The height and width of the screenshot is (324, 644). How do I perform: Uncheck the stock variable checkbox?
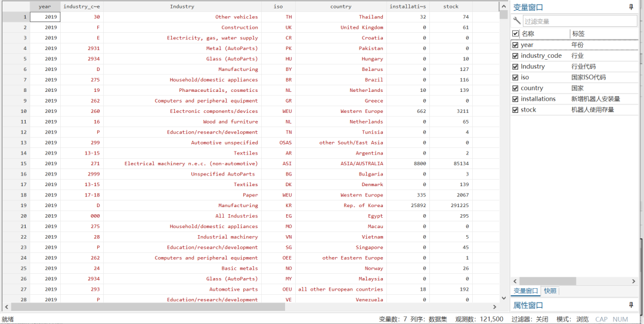point(515,110)
